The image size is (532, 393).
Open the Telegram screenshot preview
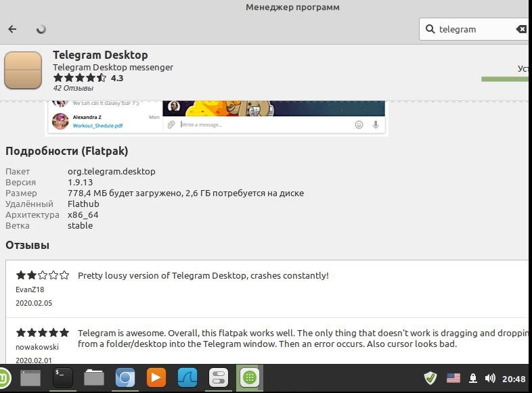[x=217, y=117]
